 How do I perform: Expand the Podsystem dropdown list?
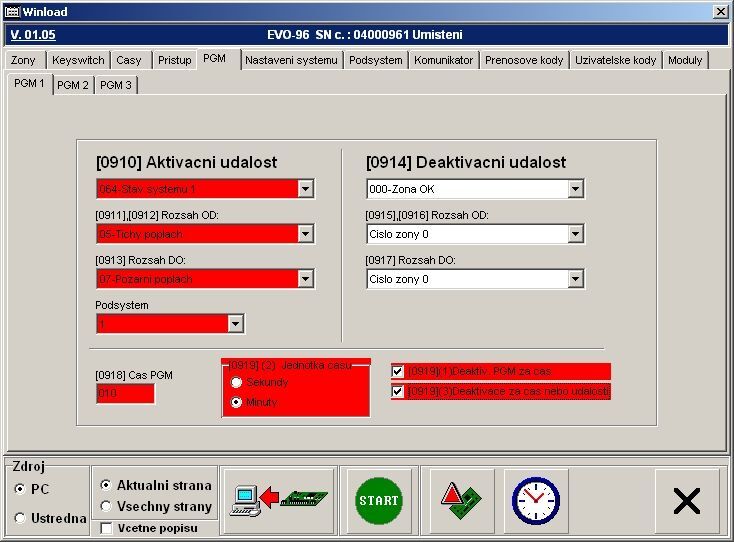pos(235,323)
